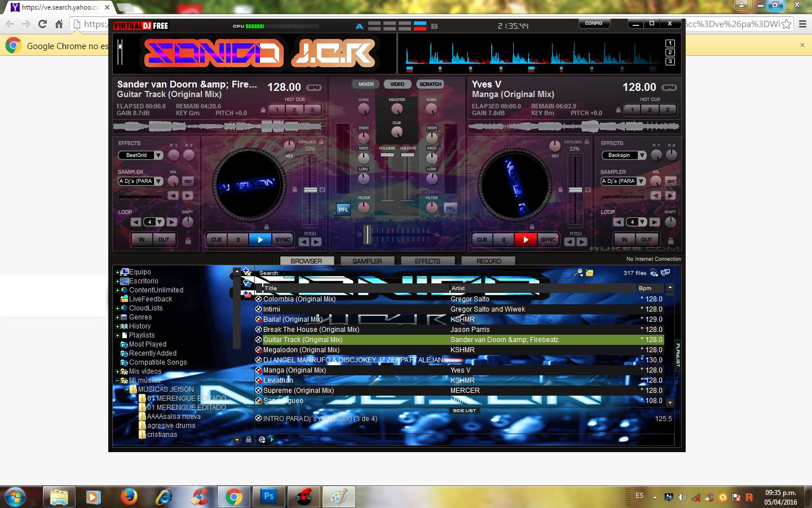Viewport: 812px width, 508px height.
Task: Pause the right deck
Action: (504, 239)
